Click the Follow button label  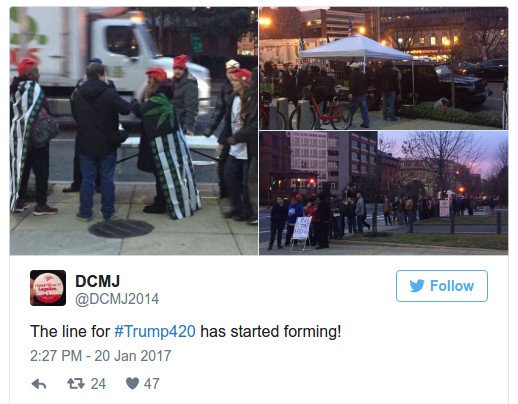[x=452, y=286]
